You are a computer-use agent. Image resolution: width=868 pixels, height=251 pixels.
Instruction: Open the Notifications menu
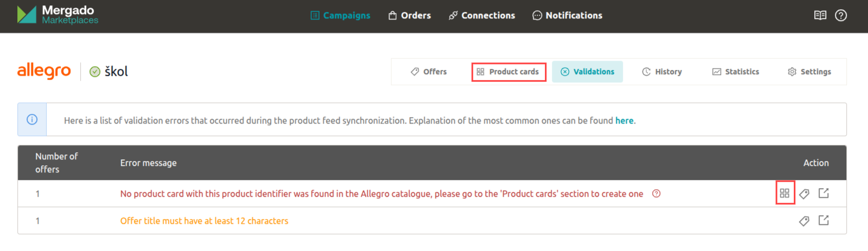tap(568, 15)
